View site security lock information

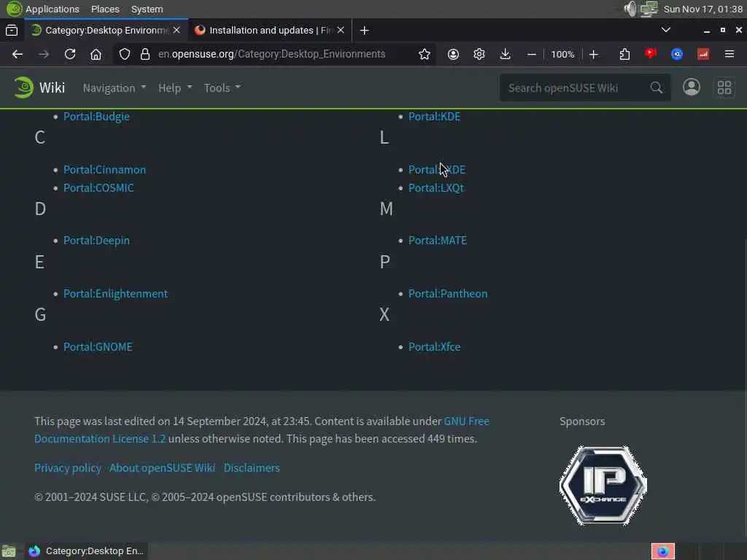[x=145, y=54]
